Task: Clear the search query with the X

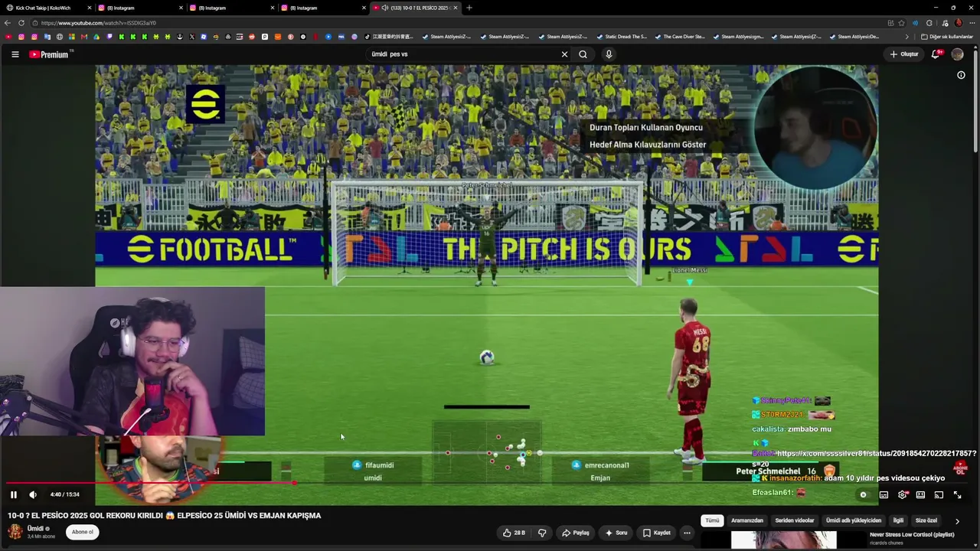Action: click(564, 54)
